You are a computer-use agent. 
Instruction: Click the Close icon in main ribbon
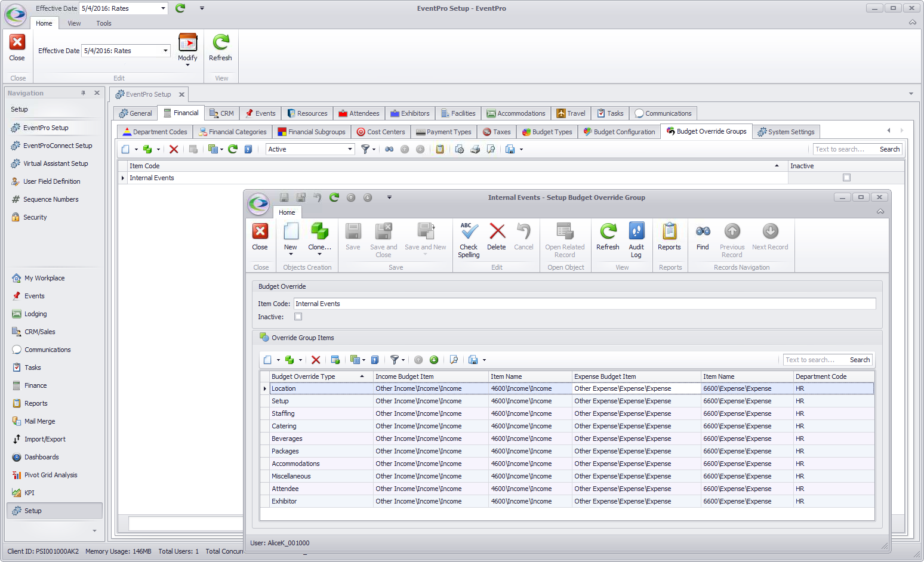(x=17, y=42)
